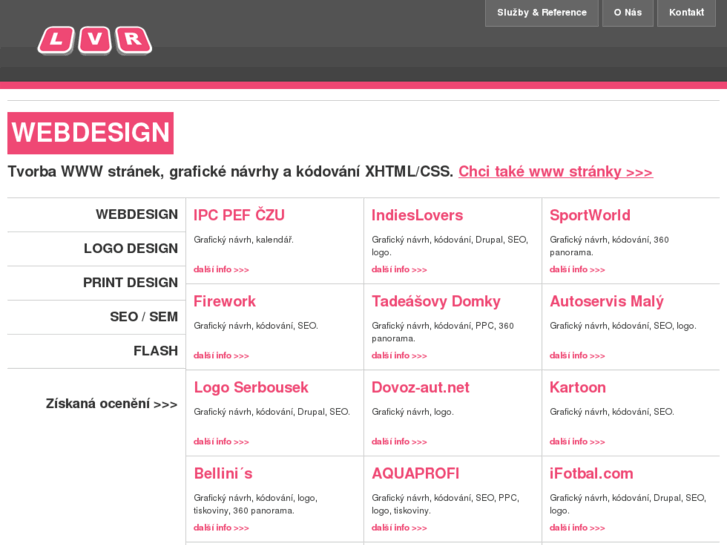This screenshot has width=727, height=545.
Task: Click 'další info' under Firework
Action: pyautogui.click(x=221, y=356)
